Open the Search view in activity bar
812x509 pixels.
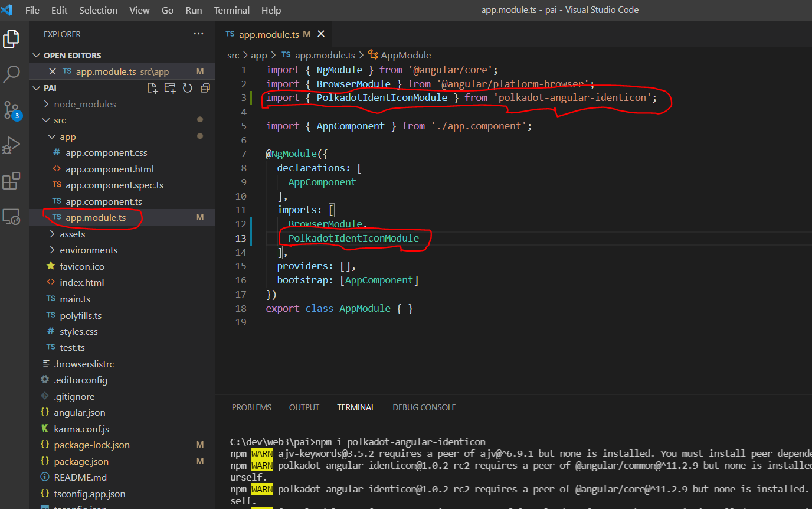11,74
